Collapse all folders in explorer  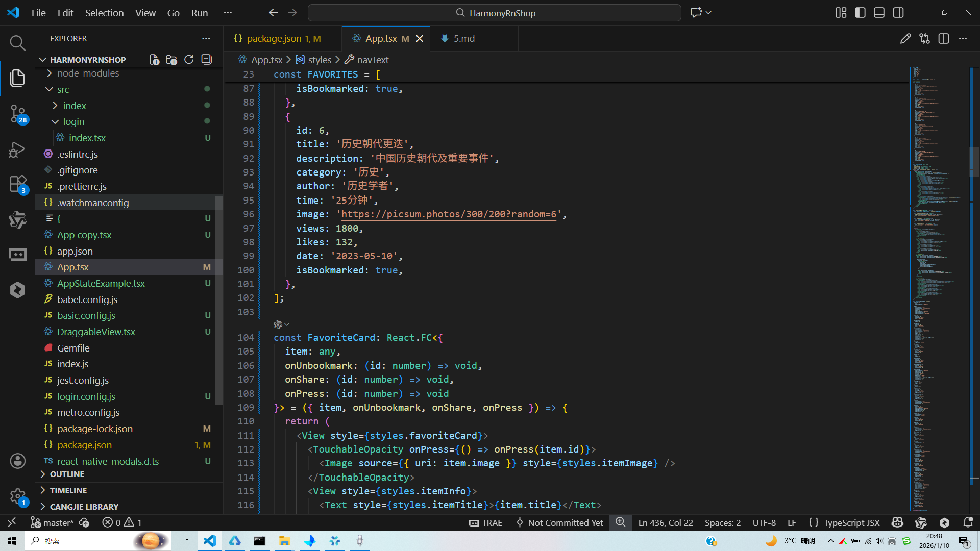point(206,60)
